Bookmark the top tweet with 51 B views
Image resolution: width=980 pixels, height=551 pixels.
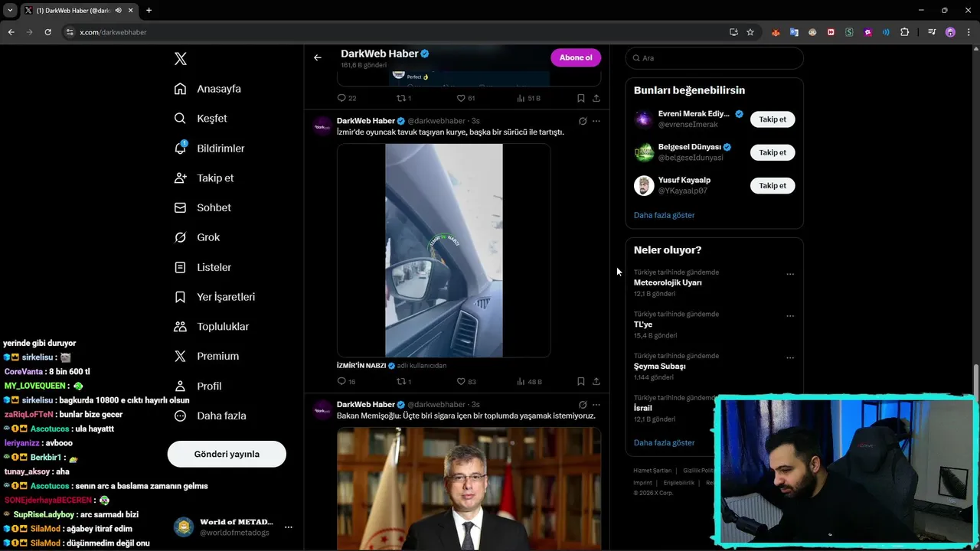[x=581, y=98]
